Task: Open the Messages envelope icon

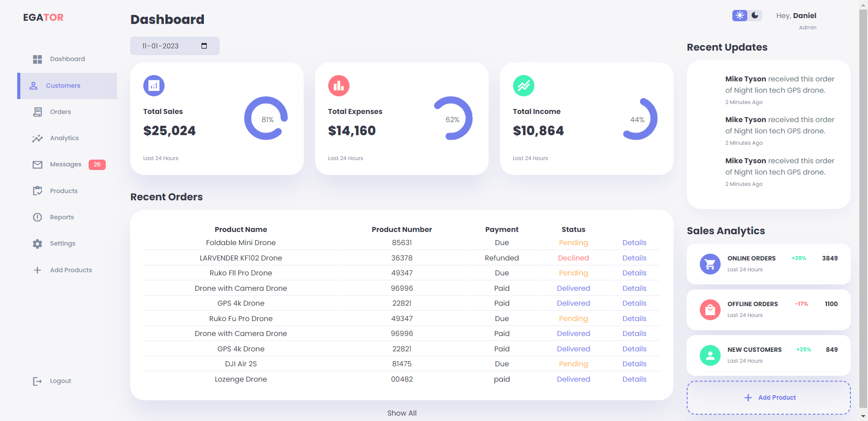Action: click(37, 164)
